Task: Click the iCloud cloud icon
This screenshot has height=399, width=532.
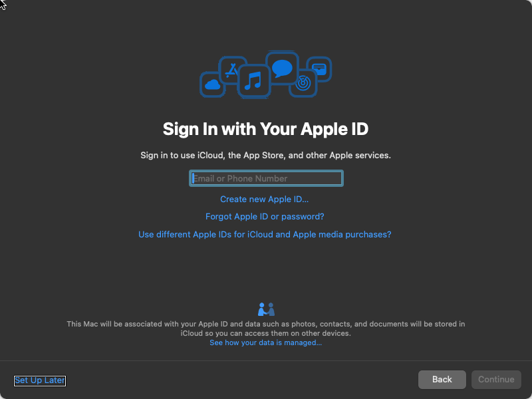Action: [x=213, y=84]
